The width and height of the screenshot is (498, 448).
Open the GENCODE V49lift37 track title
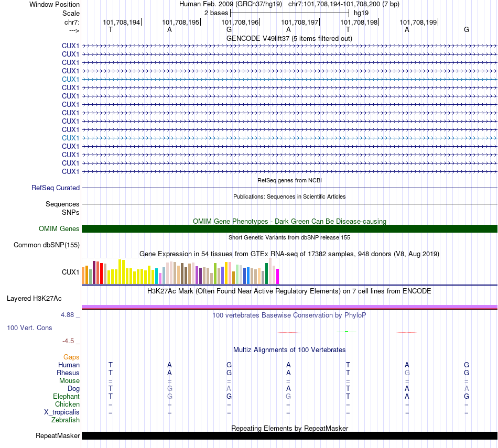[x=289, y=38]
